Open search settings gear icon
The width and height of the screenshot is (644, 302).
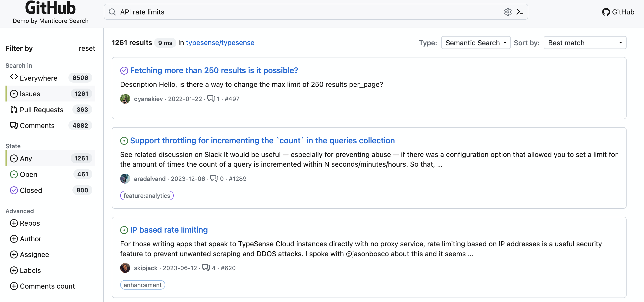[507, 12]
